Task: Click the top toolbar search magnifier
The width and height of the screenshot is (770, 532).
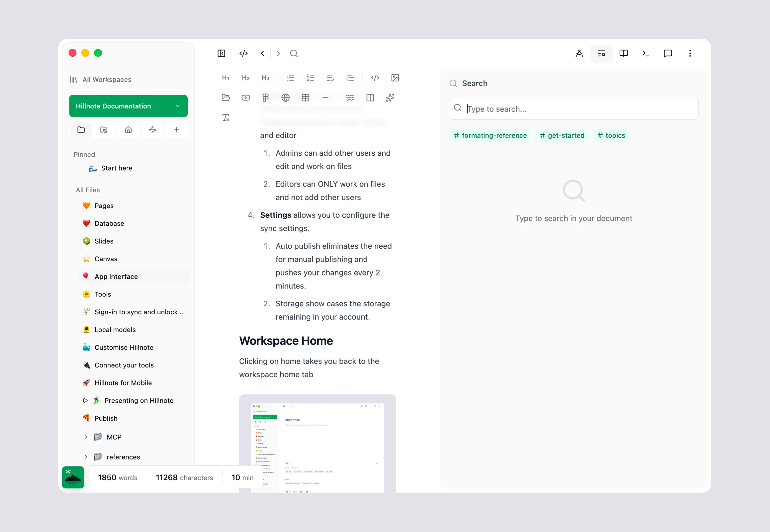Action: 294,53
